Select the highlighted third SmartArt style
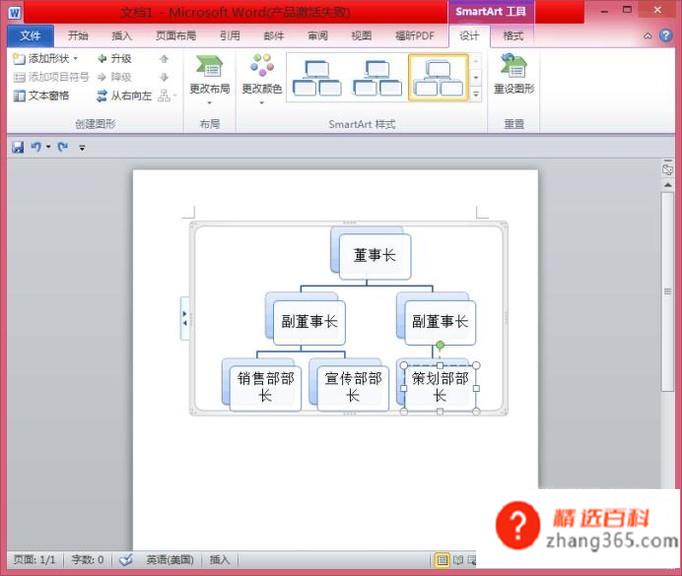The height and width of the screenshot is (576, 682). coord(438,78)
